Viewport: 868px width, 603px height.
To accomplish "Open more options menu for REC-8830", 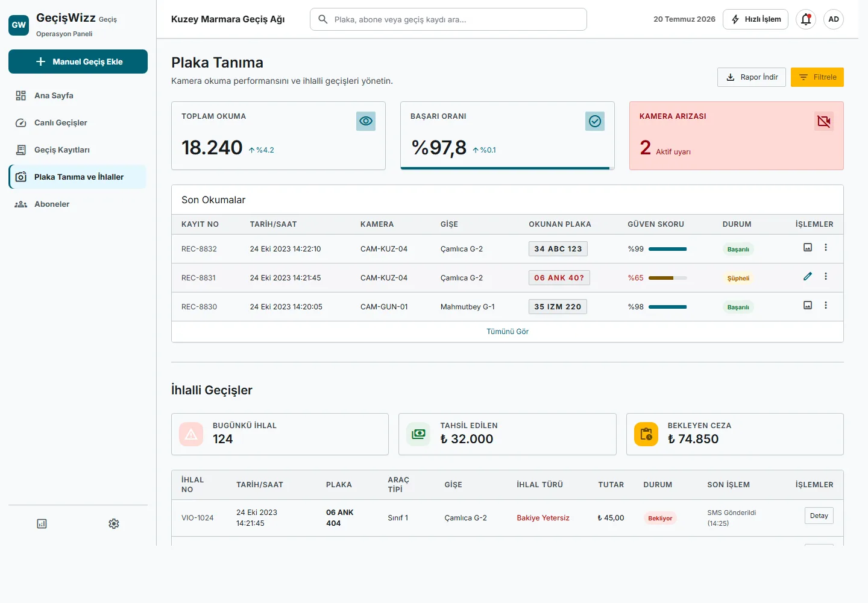I will (x=826, y=305).
